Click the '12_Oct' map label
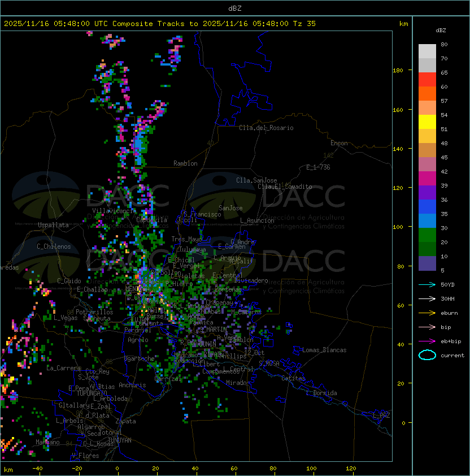Viewport: 470px width, 476px height. coord(254,353)
